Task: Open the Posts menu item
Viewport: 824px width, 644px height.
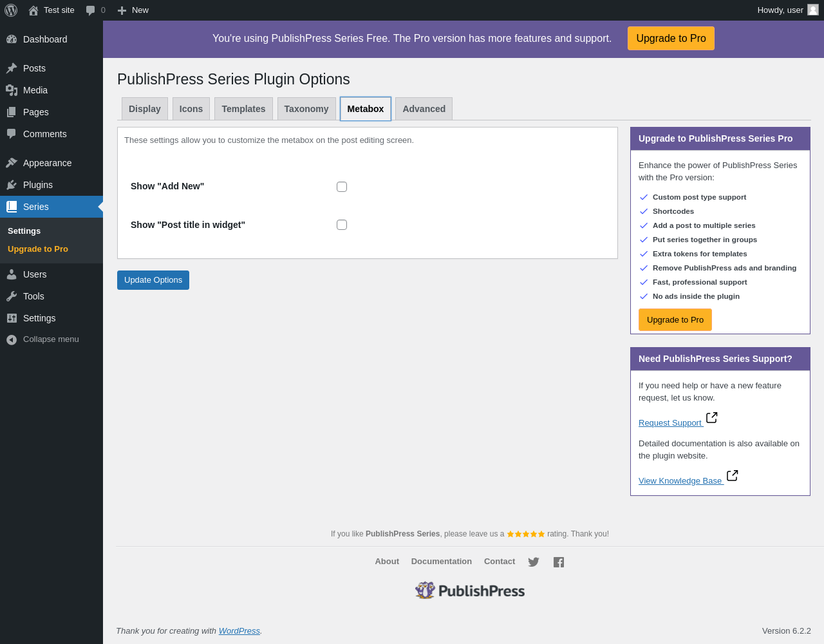Action: pyautogui.click(x=51, y=68)
